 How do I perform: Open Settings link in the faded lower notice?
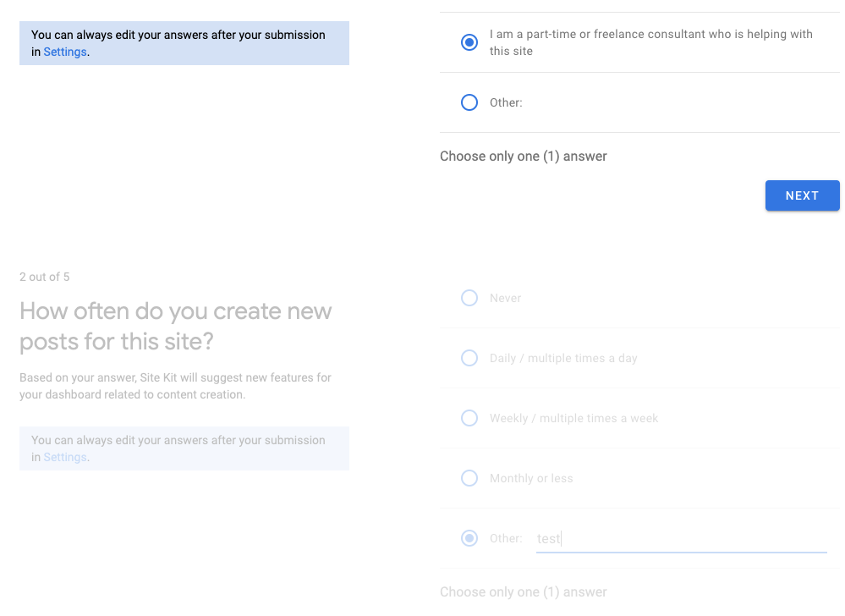65,457
